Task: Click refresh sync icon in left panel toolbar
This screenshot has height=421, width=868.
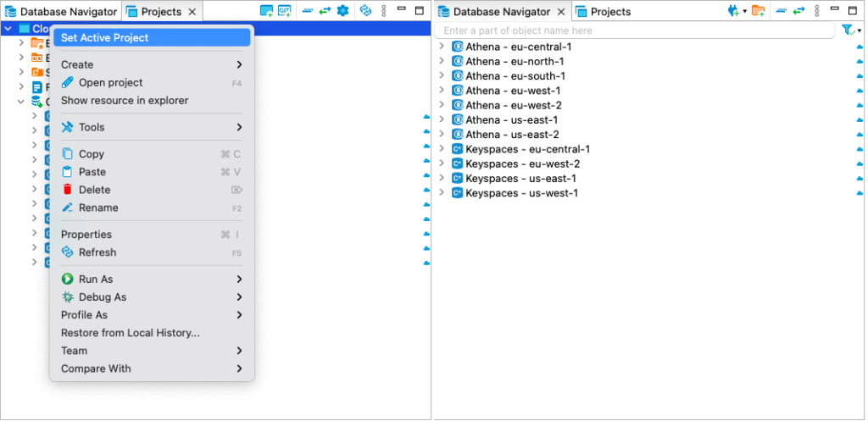Action: click(x=365, y=10)
